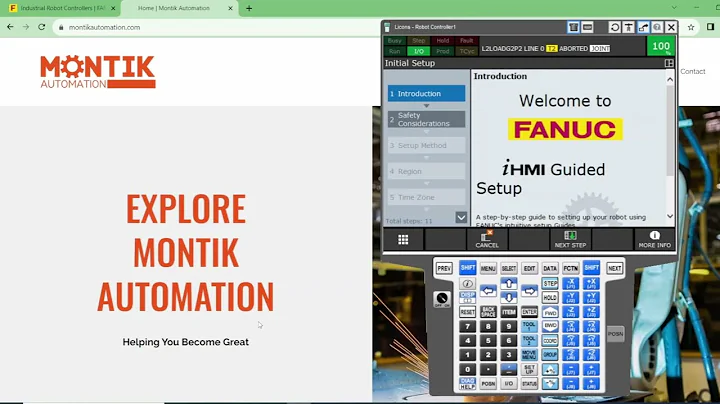Click the cycle power refresh icon
This screenshot has width=720, height=404.
pyautogui.click(x=615, y=28)
